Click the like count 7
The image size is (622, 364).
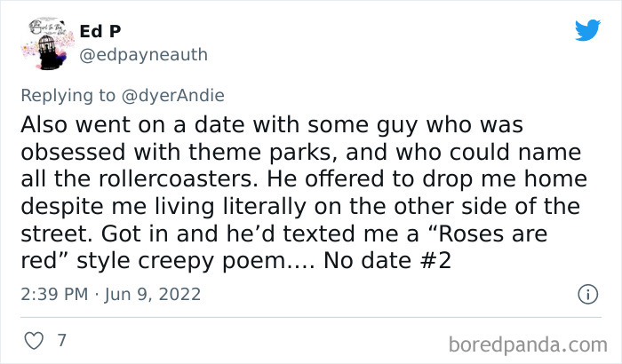[61, 340]
